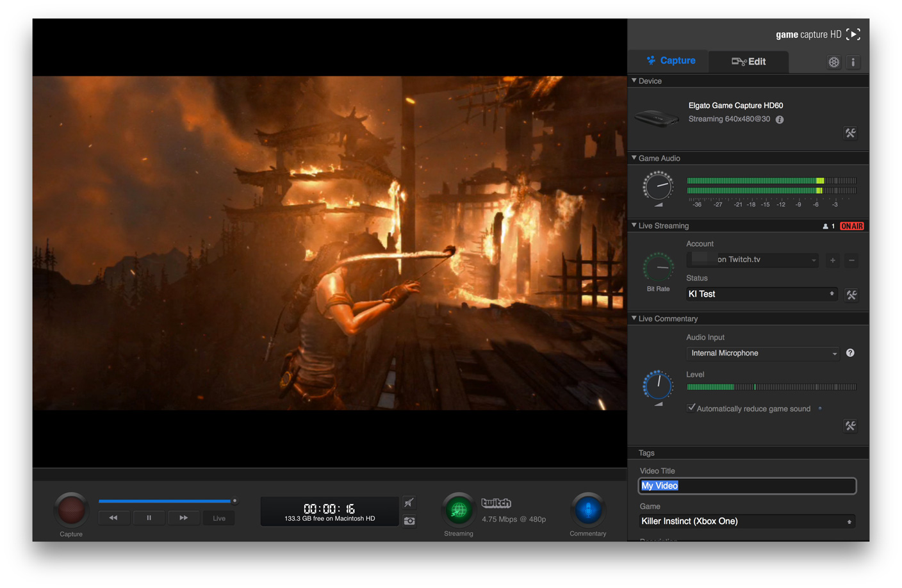
Task: Toggle the blue Commentary microphone button
Action: 587,510
